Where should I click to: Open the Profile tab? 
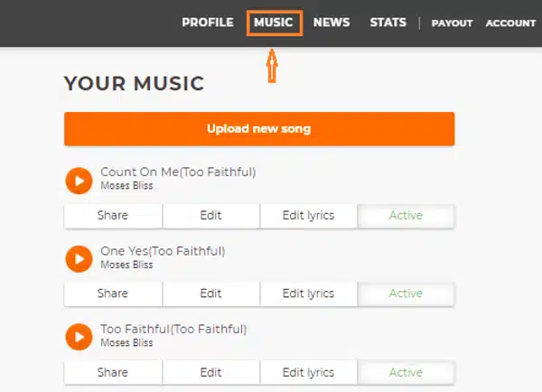pos(207,23)
